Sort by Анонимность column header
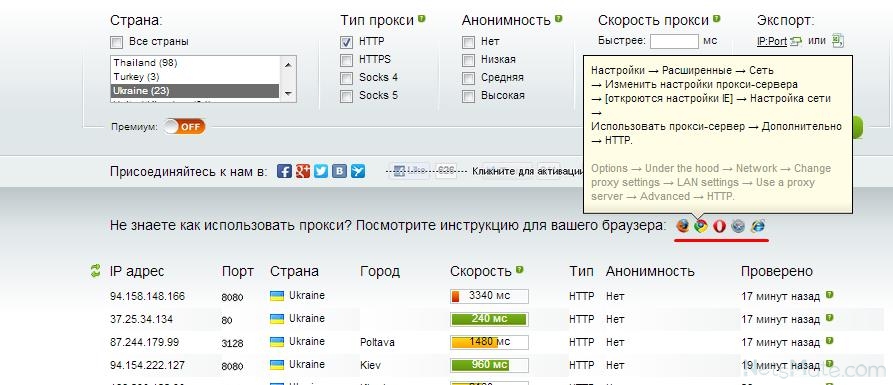The width and height of the screenshot is (893, 385). click(650, 271)
